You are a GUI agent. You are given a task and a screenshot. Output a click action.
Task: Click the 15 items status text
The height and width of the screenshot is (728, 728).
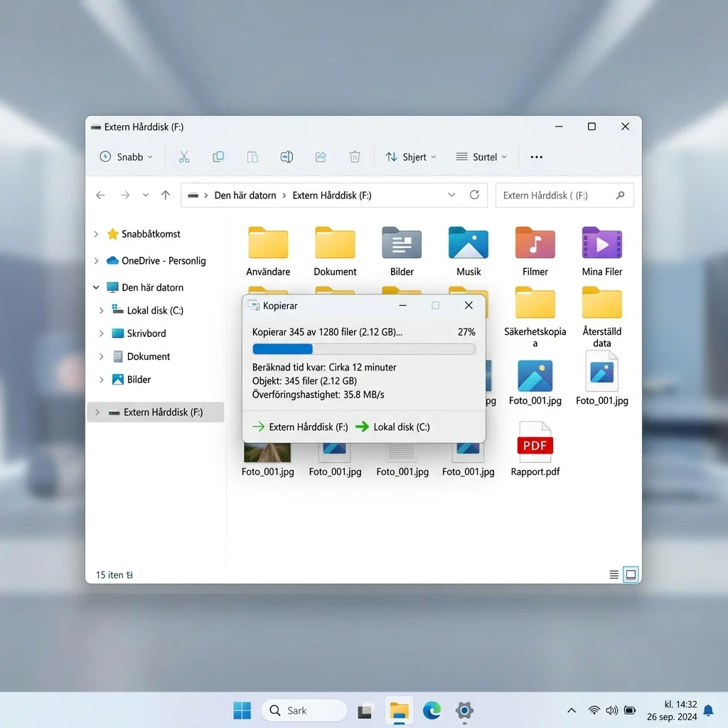click(x=114, y=574)
